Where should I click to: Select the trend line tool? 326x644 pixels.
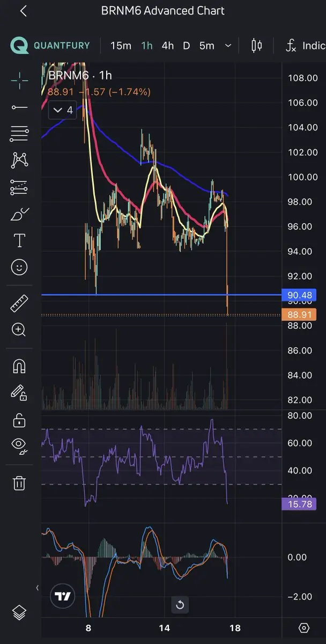pos(19,108)
